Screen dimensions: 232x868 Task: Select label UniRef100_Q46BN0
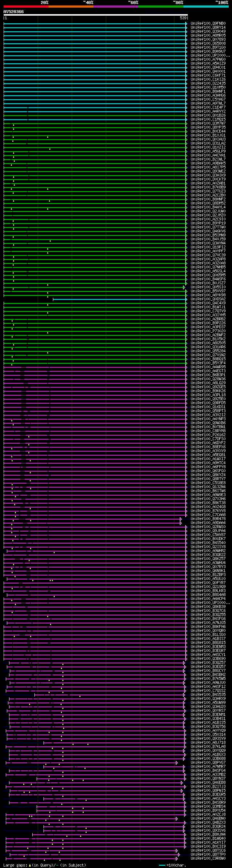(x=208, y=819)
